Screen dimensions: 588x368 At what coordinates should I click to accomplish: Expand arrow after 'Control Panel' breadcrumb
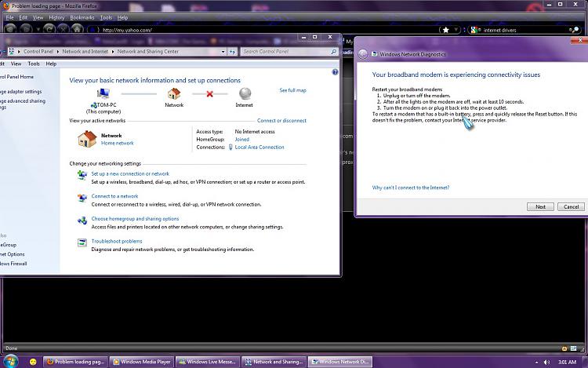pyautogui.click(x=58, y=51)
